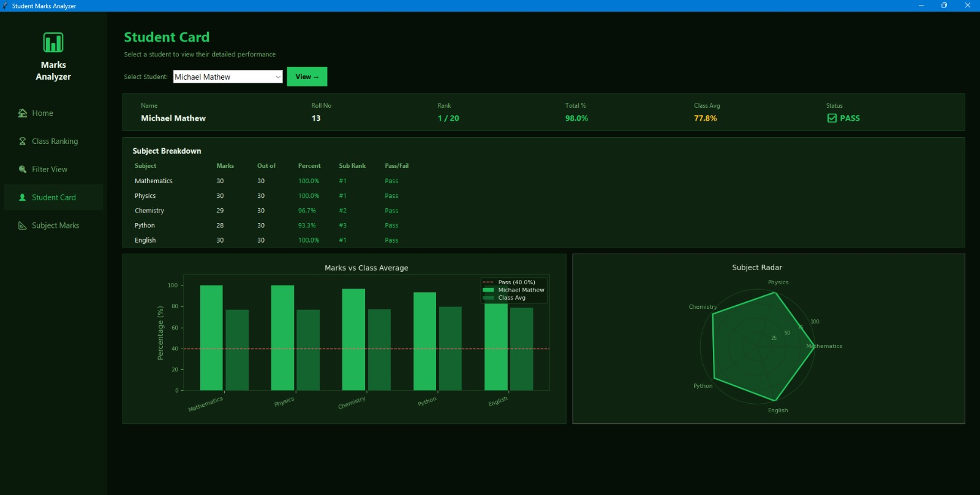The height and width of the screenshot is (495, 980).
Task: Click the Student Card person icon
Action: [23, 197]
